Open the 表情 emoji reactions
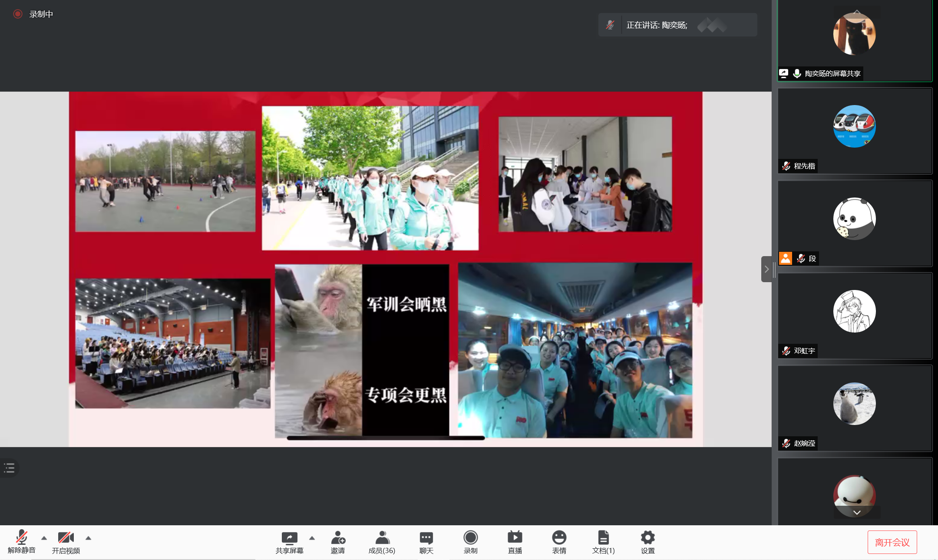Viewport: 938px width, 560px height. 559,538
